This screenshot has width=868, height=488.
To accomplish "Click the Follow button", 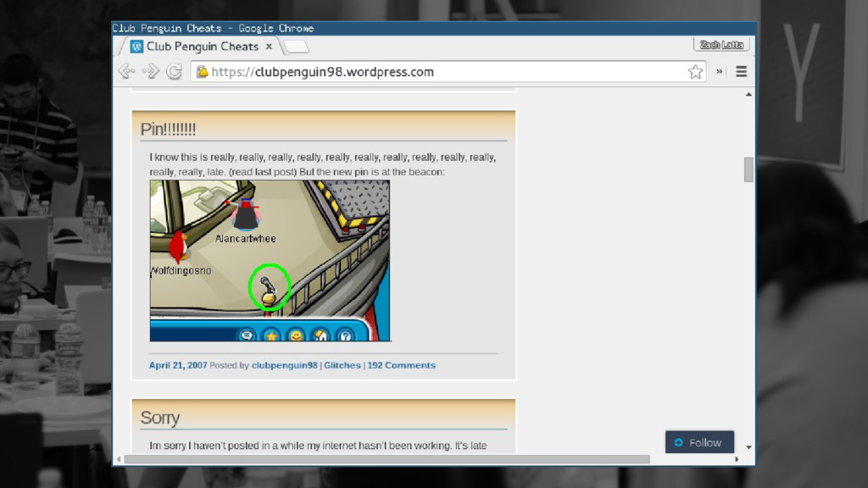I will (699, 442).
